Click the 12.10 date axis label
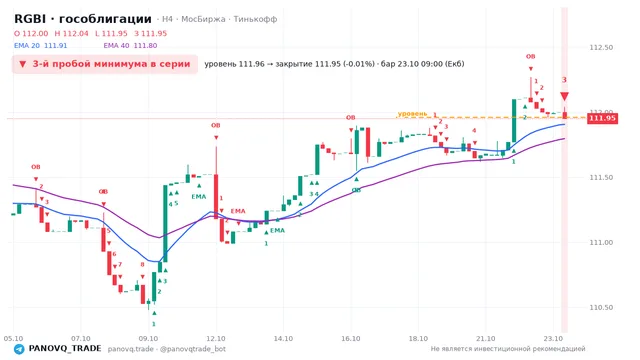Screen dimensions: 640x360 point(216,338)
